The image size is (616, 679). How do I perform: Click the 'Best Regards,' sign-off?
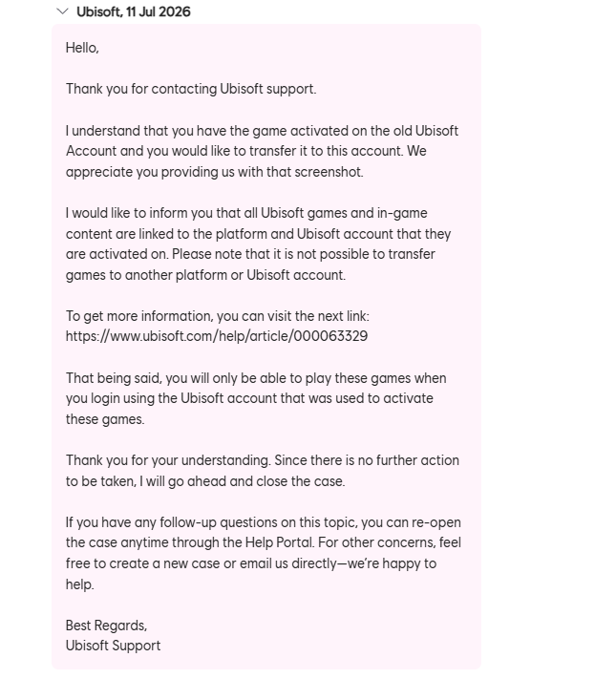[106, 626]
